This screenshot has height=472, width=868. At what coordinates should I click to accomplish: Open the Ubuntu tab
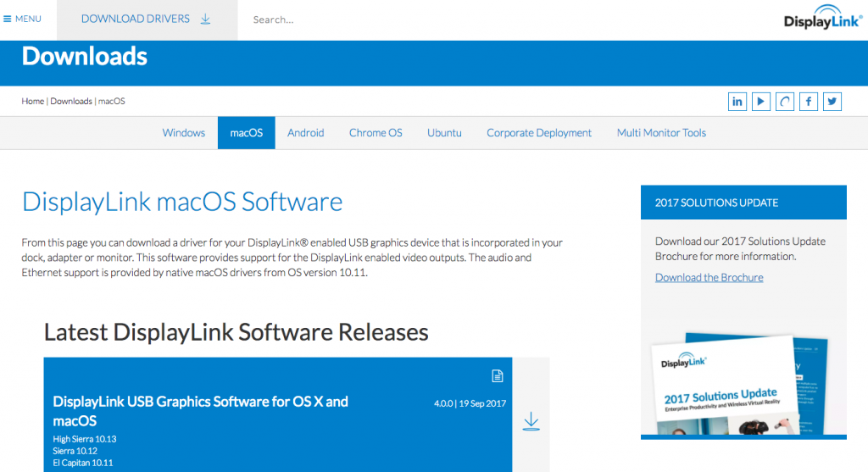coord(444,133)
